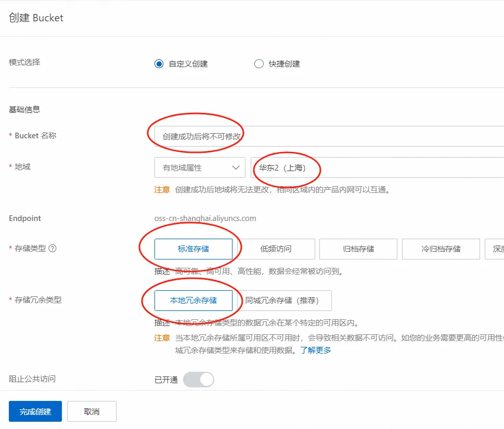Toggle the 阻止公共访问 switch
Screen dimensions: 504x429
pyautogui.click(x=199, y=380)
